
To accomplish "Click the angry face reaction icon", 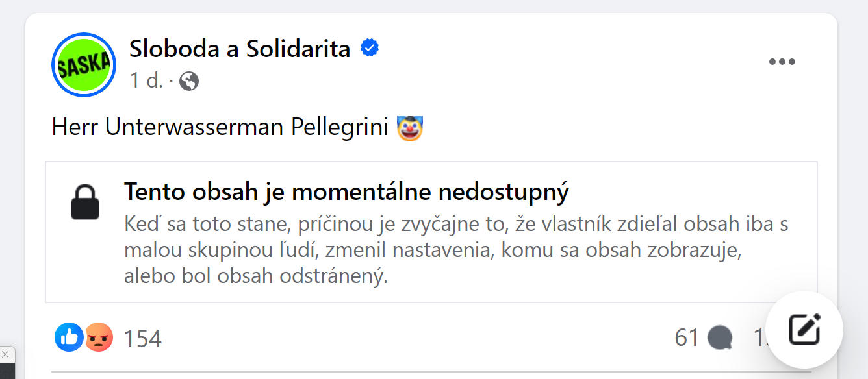I will pyautogui.click(x=98, y=337).
